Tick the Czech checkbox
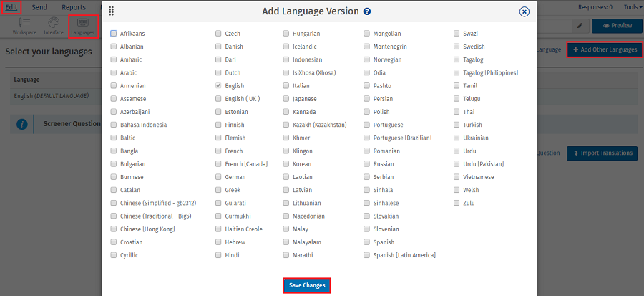The height and width of the screenshot is (296, 644). pyautogui.click(x=218, y=34)
